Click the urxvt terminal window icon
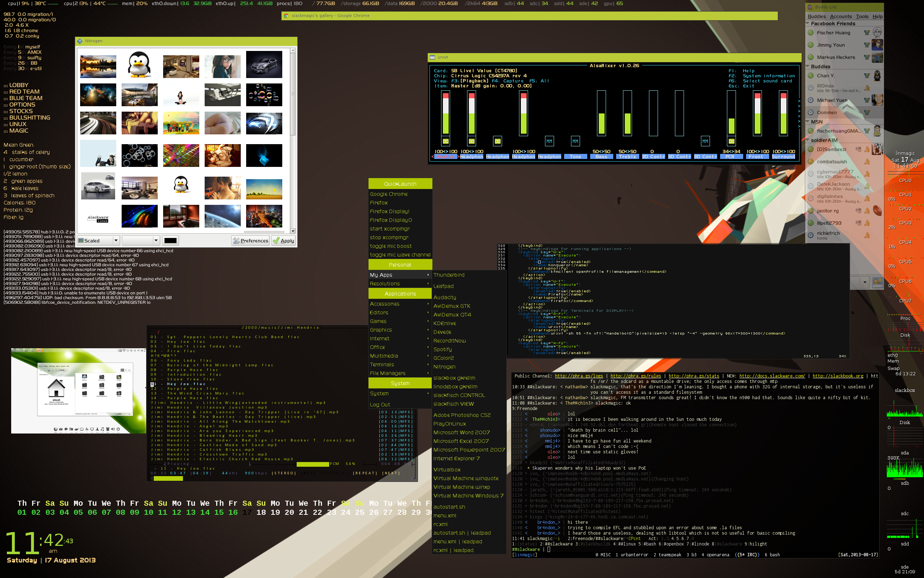 click(433, 57)
